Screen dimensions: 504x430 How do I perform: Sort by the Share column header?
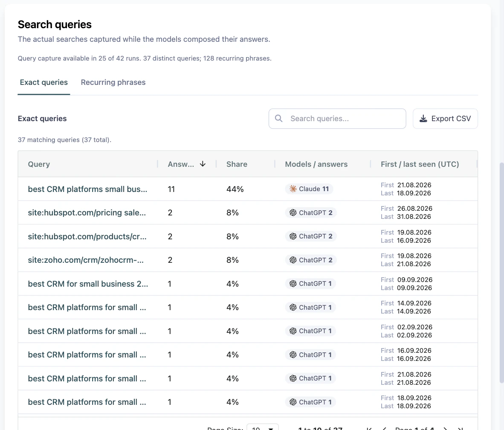tap(237, 164)
